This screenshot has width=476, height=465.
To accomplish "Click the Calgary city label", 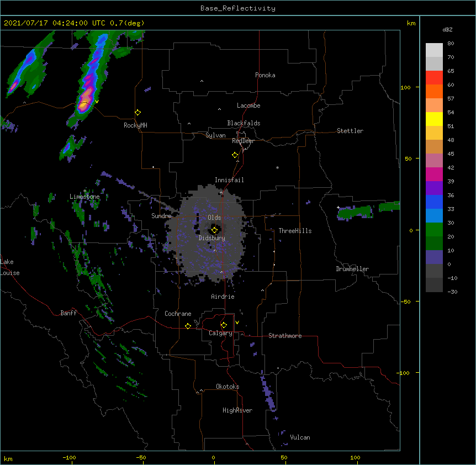I will point(220,333).
